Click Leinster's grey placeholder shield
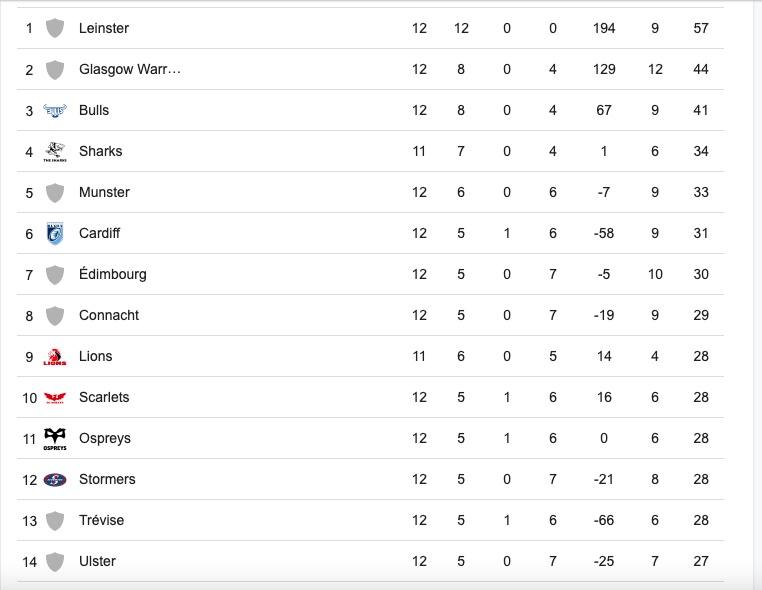Screen dimensions: 762x590 [55, 28]
